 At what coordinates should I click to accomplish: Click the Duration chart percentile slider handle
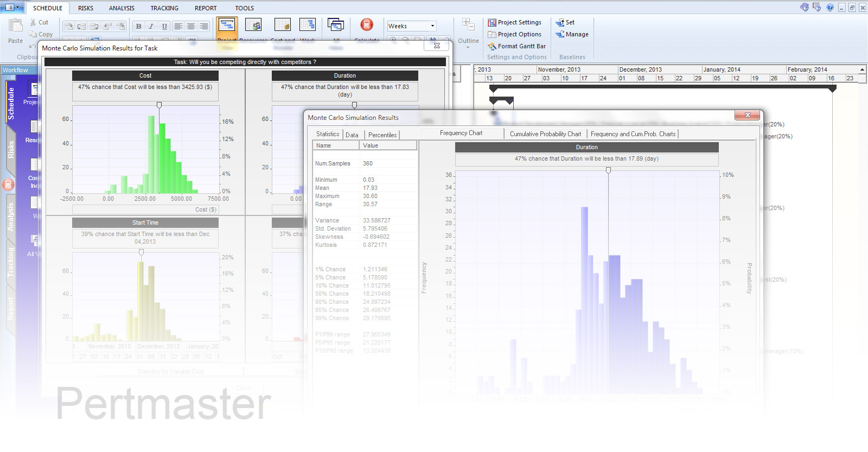(x=608, y=170)
